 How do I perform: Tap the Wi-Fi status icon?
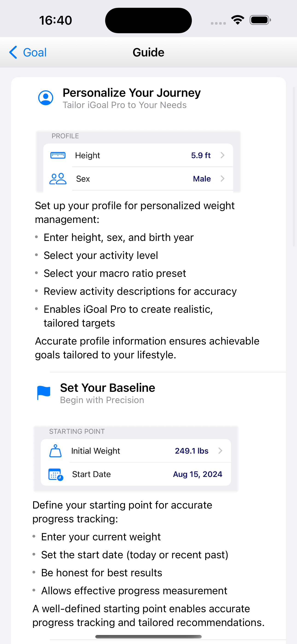(238, 20)
